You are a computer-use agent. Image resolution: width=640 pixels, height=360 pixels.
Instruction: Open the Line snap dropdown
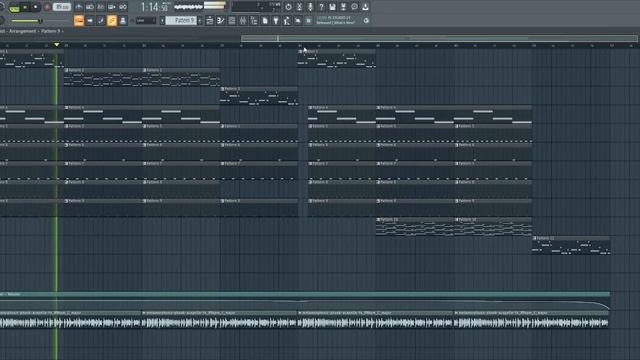point(146,20)
